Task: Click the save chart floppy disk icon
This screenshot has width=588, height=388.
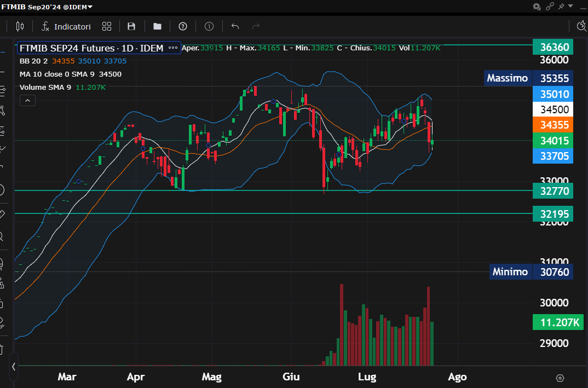Action: 131,26
